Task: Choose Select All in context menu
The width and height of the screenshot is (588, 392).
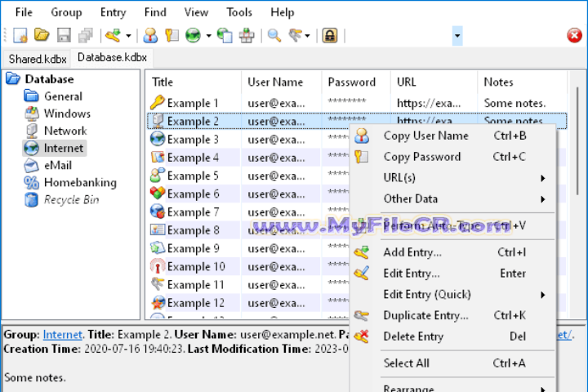Action: pos(453,363)
